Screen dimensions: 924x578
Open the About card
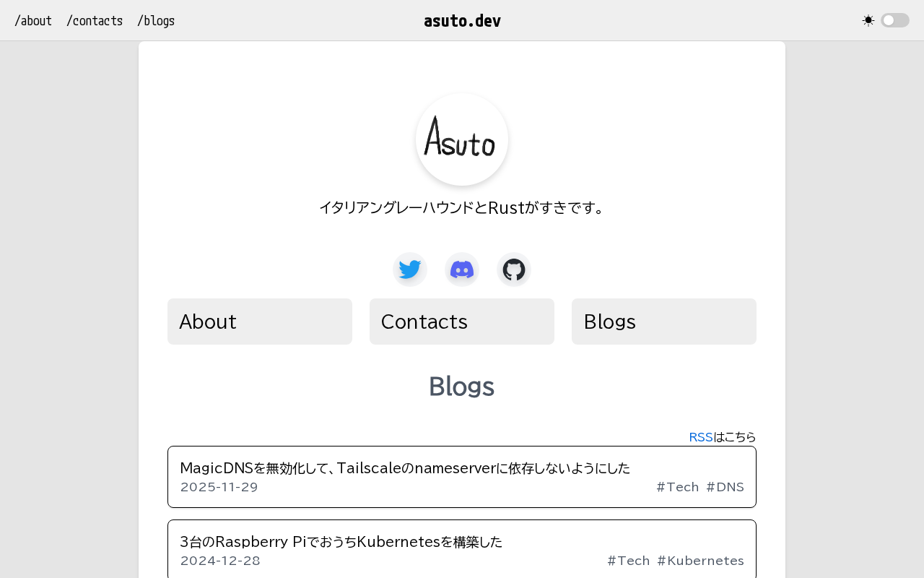point(260,322)
